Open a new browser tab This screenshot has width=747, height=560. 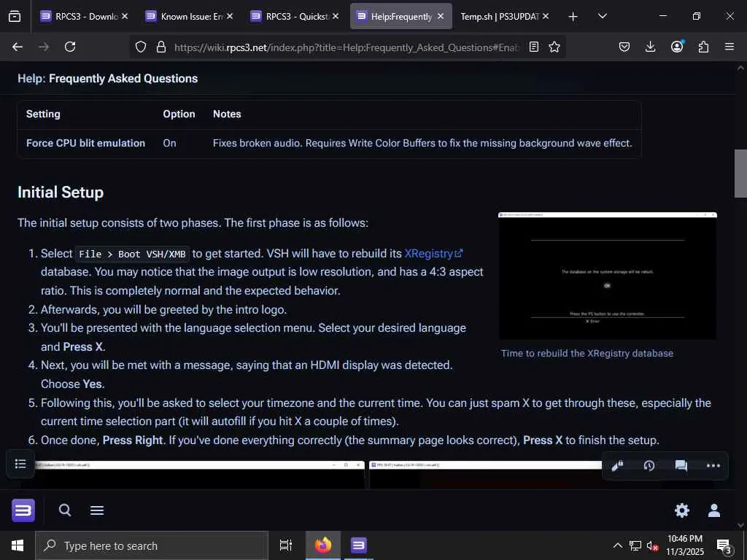coord(573,17)
